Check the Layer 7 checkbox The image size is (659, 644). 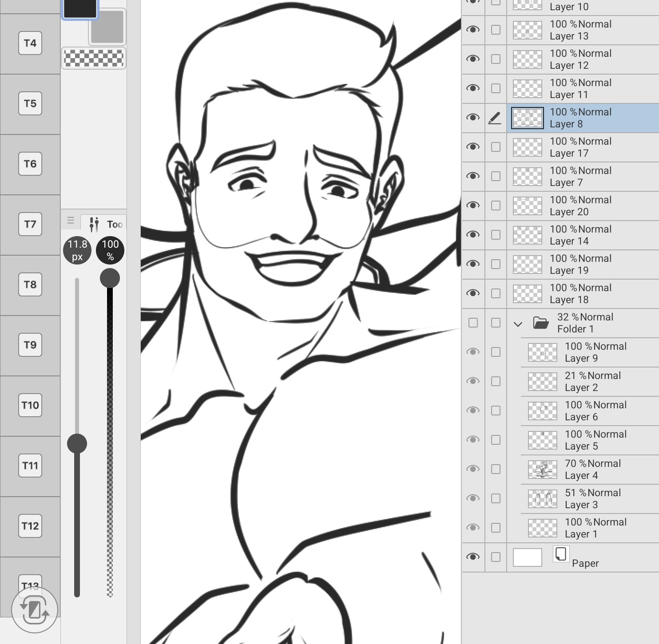[496, 176]
